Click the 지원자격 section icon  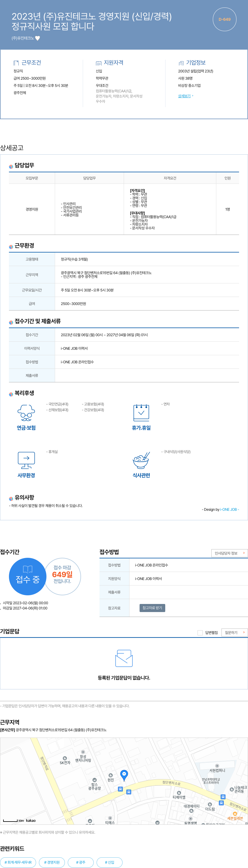coord(98,63)
